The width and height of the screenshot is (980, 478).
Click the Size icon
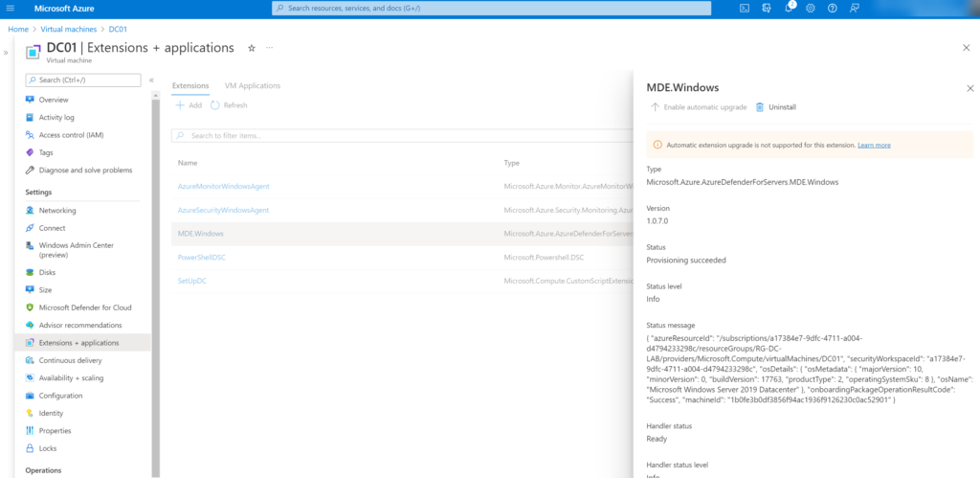[30, 289]
